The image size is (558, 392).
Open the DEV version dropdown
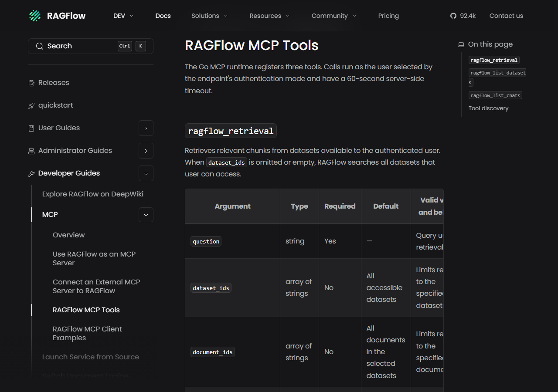point(123,16)
